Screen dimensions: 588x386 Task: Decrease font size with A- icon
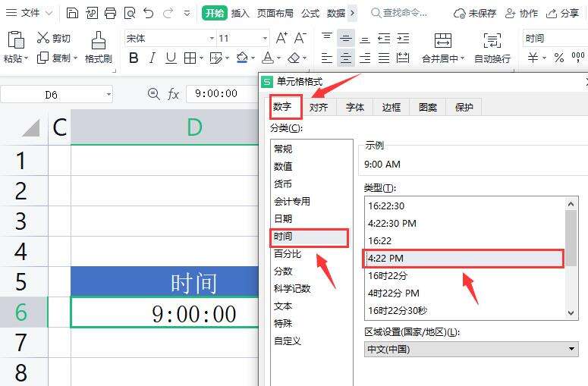(x=300, y=38)
